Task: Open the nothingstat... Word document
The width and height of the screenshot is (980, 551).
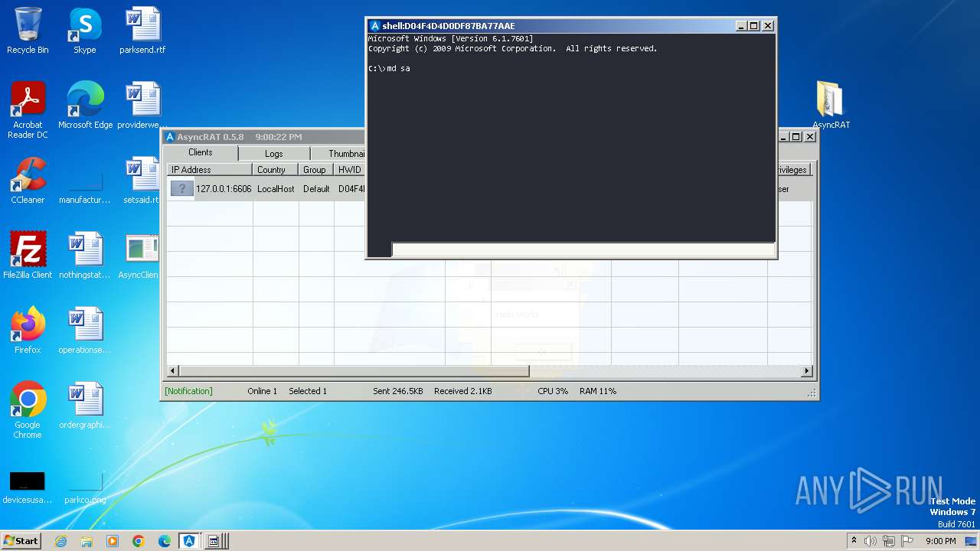Action: [x=85, y=256]
